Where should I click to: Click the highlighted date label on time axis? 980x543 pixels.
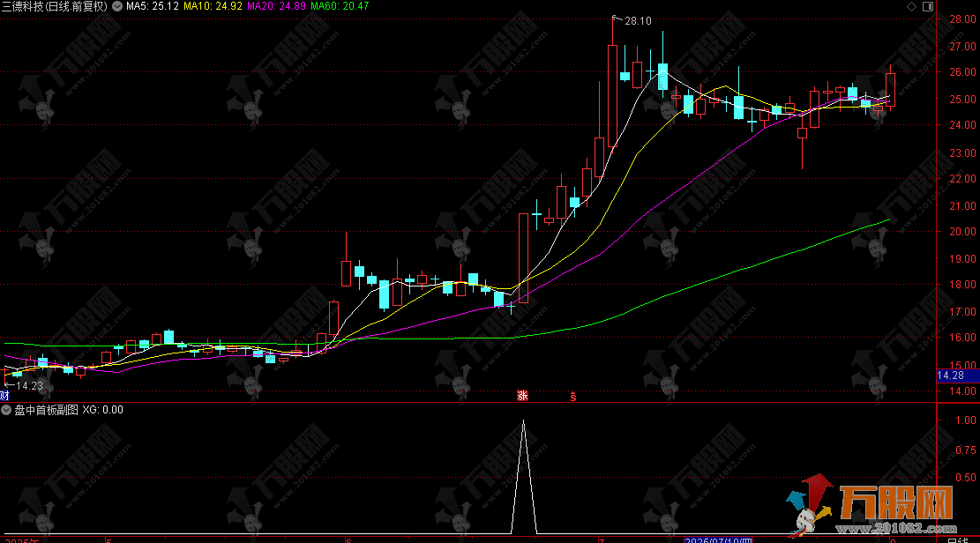click(718, 539)
